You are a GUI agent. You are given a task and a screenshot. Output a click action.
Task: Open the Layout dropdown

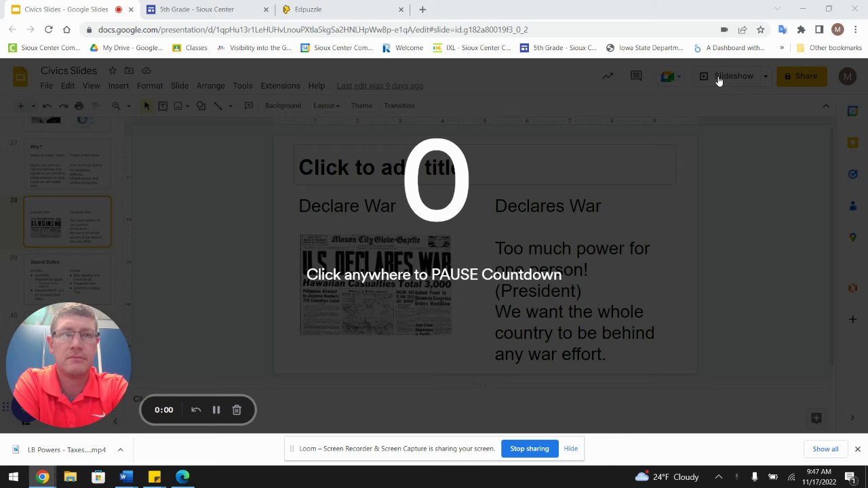click(x=326, y=106)
